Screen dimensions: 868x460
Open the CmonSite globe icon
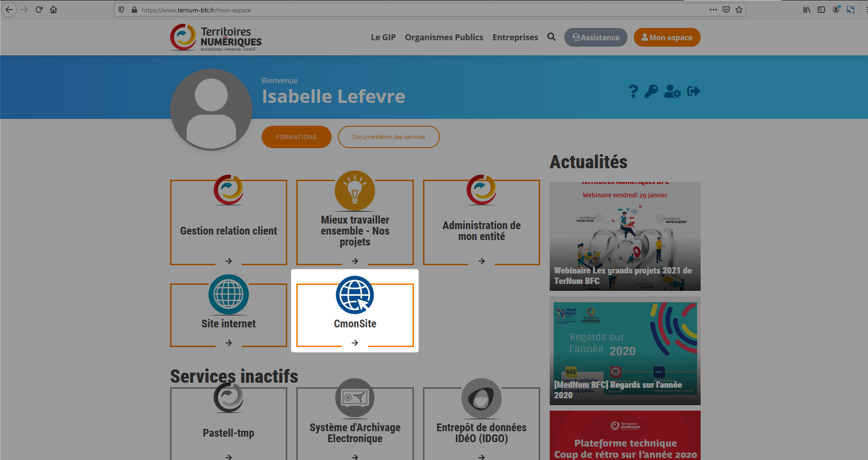pyautogui.click(x=355, y=295)
